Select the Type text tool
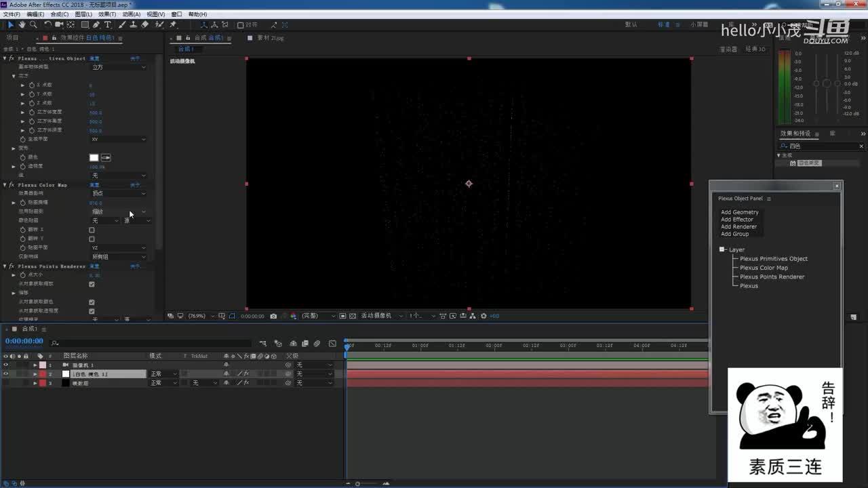Image resolution: width=868 pixels, height=488 pixels. tap(107, 25)
